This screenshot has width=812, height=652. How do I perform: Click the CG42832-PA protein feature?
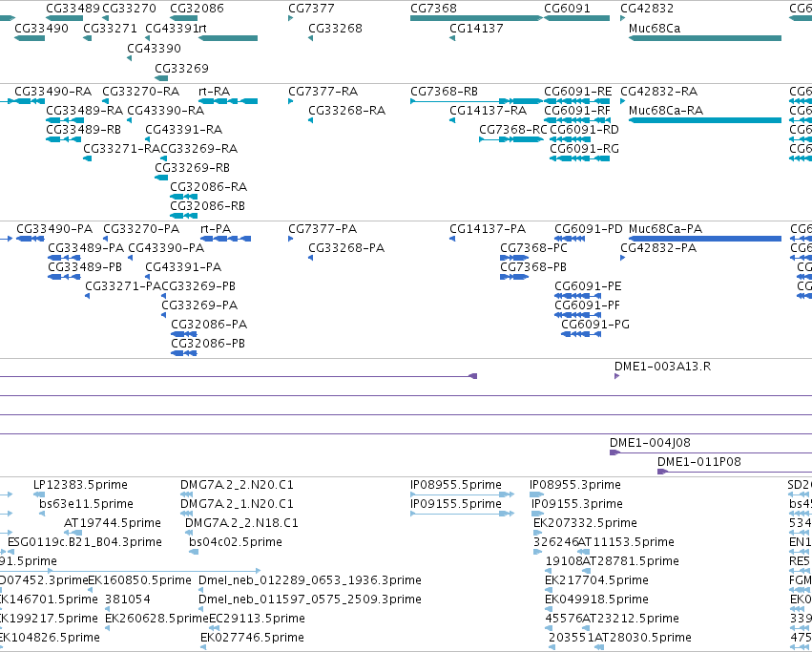622,258
